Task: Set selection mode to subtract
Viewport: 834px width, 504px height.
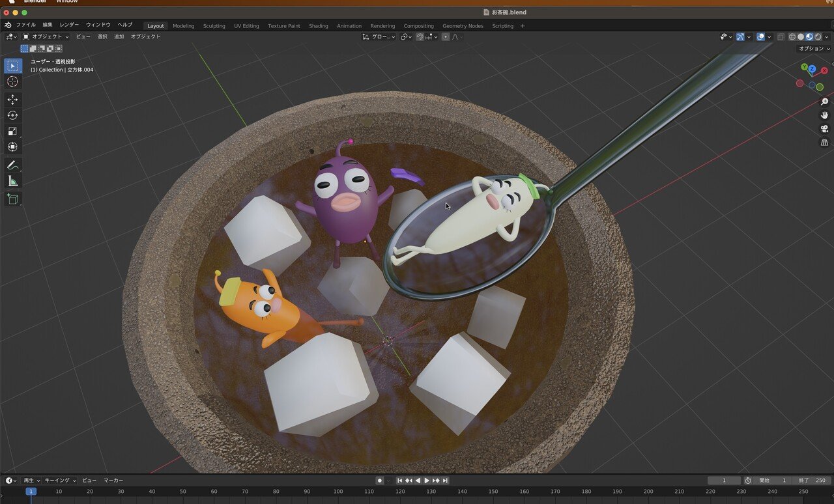Action: [x=41, y=48]
